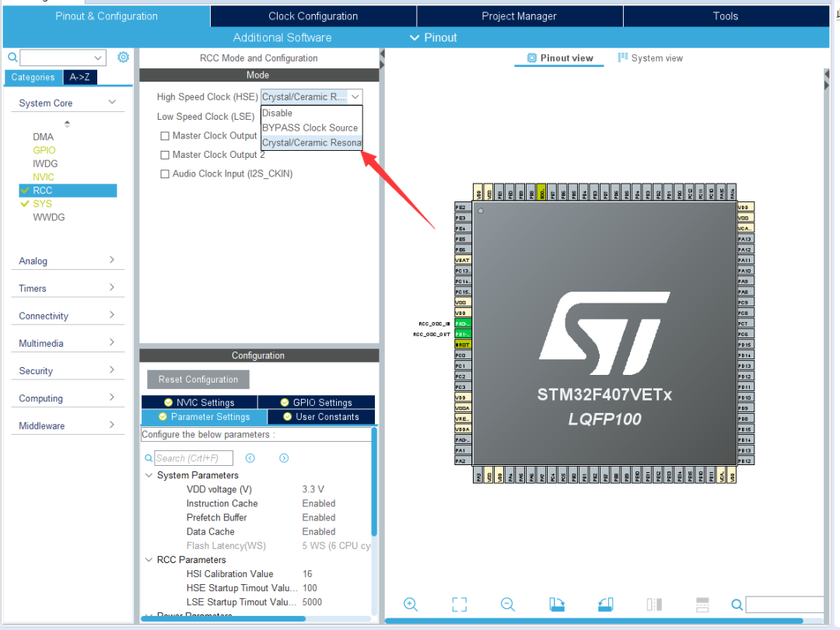Open the Tools tab
This screenshot has width=840, height=630.
[726, 16]
